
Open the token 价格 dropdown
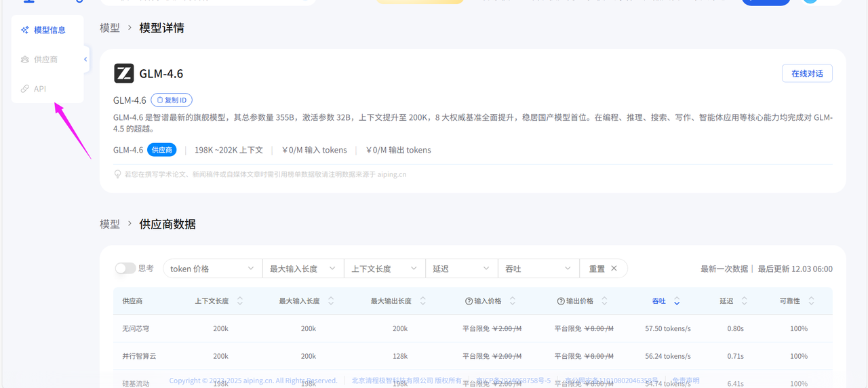click(212, 269)
